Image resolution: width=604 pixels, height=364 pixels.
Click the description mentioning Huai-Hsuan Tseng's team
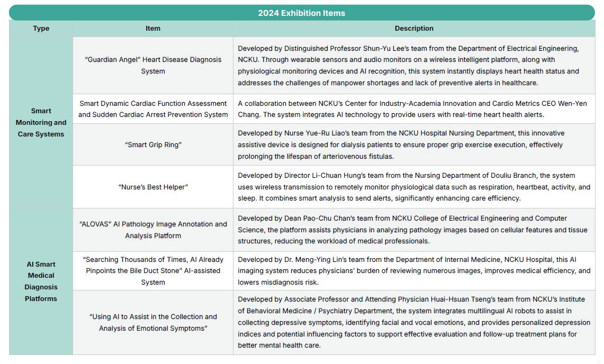tap(414, 323)
